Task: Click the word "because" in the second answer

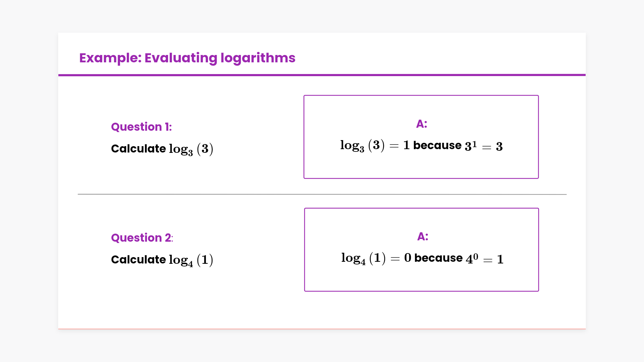Action: point(438,258)
